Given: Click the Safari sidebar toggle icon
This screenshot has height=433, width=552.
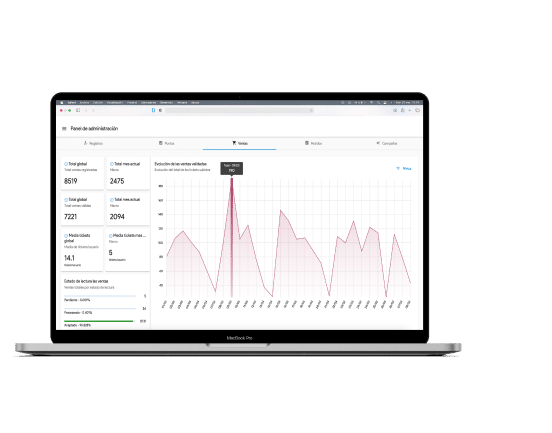Looking at the screenshot, I should click(x=78, y=110).
